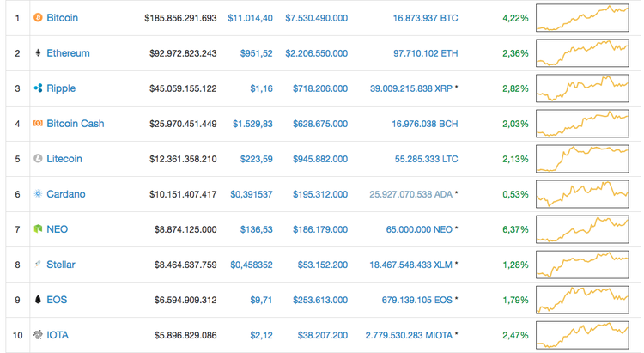
Task: Click supply 65.000.000 NEO
Action: click(419, 229)
